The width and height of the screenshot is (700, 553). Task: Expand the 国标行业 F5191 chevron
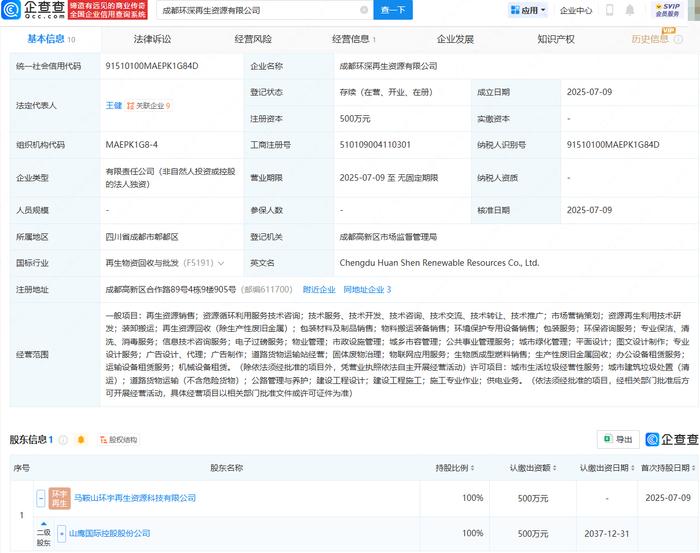click(221, 263)
